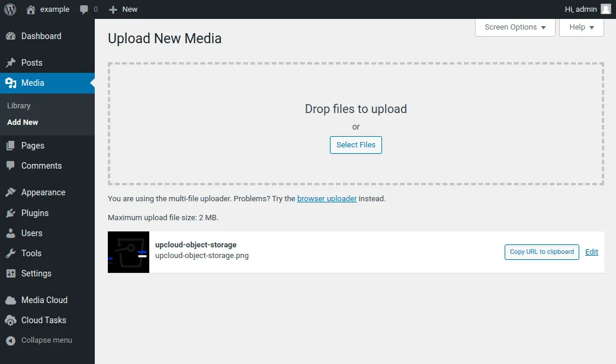Open the example site home icon

tap(31, 9)
